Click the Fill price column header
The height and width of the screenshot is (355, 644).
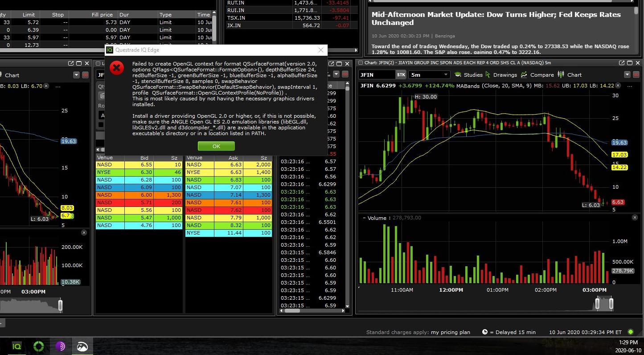(94, 15)
